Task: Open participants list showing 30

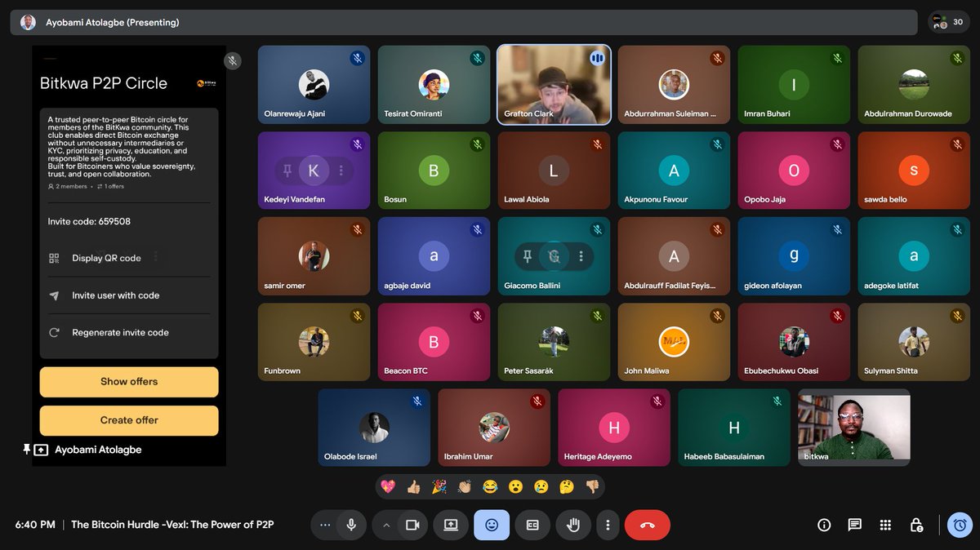Action: click(x=948, y=22)
